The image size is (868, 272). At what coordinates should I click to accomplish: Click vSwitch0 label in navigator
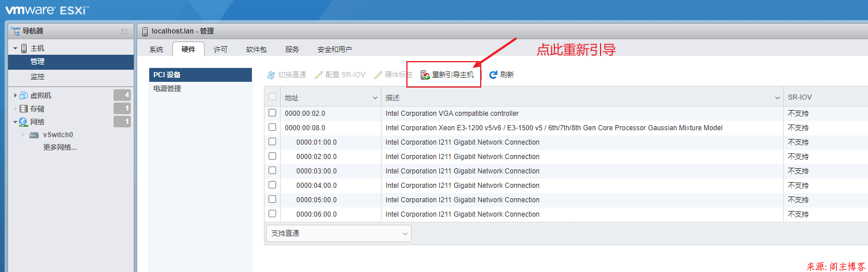pos(58,135)
